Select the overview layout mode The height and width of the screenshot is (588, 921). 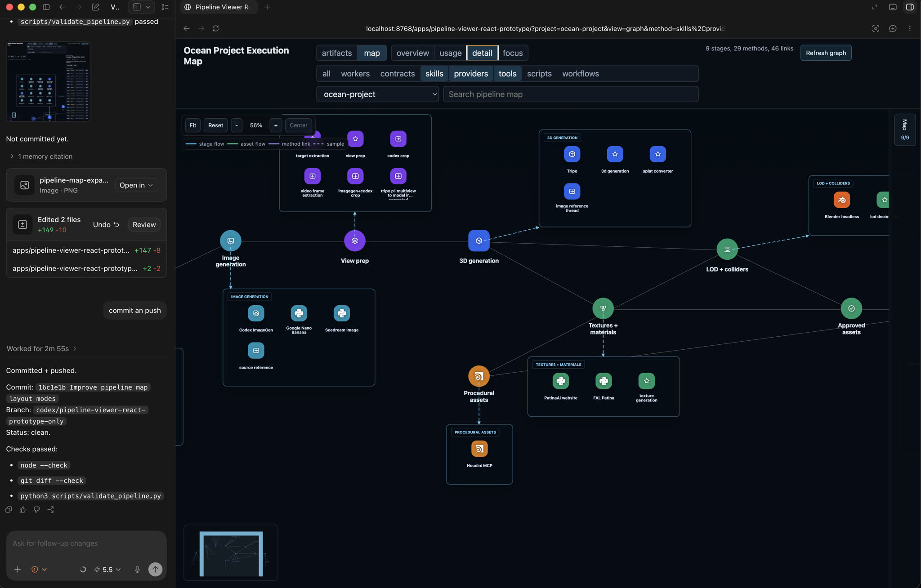point(413,53)
